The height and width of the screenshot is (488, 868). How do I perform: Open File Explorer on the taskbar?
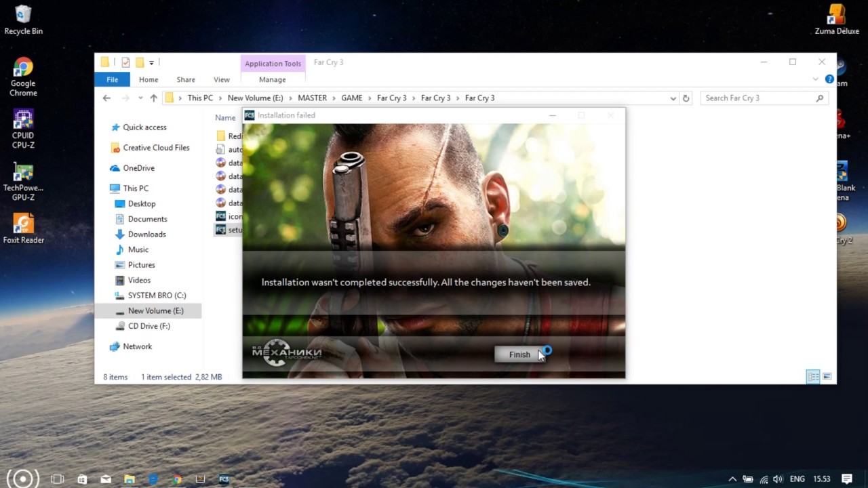pyautogui.click(x=130, y=479)
